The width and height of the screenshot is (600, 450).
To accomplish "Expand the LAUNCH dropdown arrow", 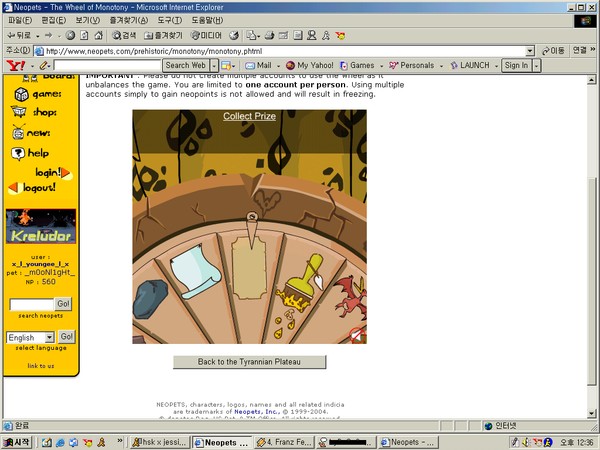I will tap(496, 66).
